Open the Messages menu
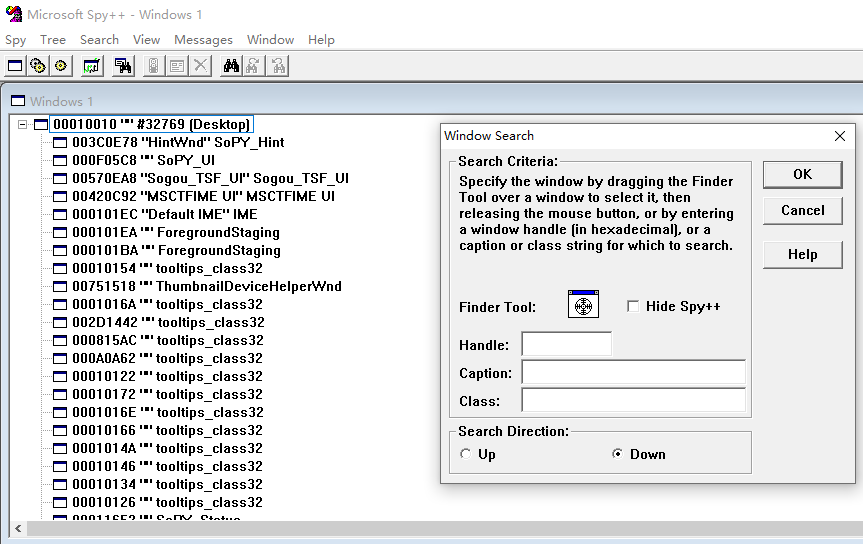The height and width of the screenshot is (544, 863). point(203,40)
